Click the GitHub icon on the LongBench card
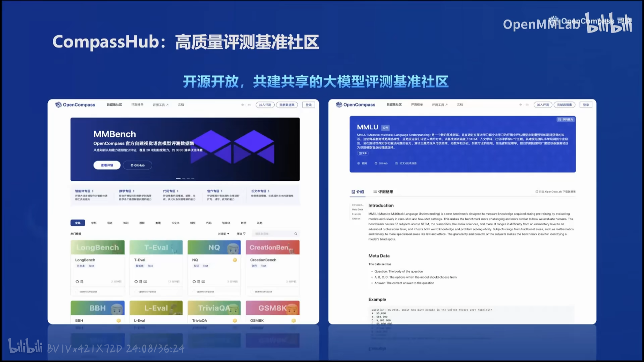 (77, 282)
